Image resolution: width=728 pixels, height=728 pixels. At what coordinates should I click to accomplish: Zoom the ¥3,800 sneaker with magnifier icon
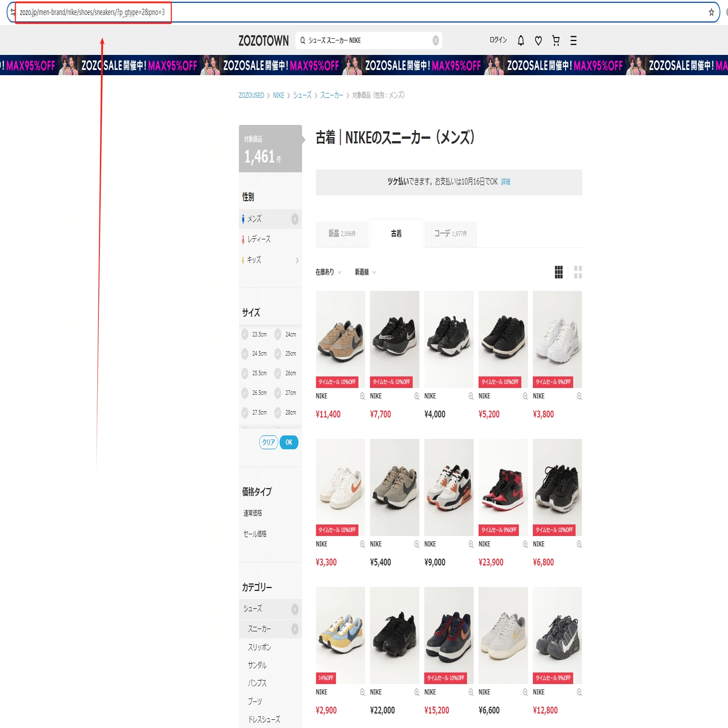point(579,396)
